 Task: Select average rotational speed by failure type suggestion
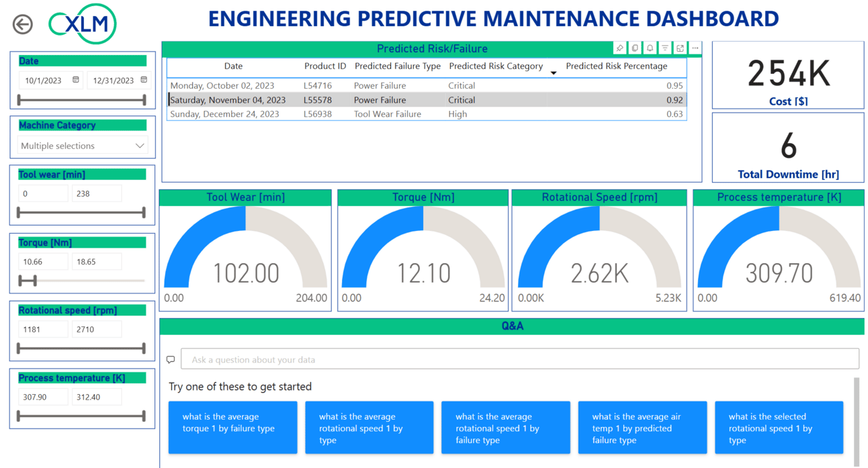tap(506, 428)
